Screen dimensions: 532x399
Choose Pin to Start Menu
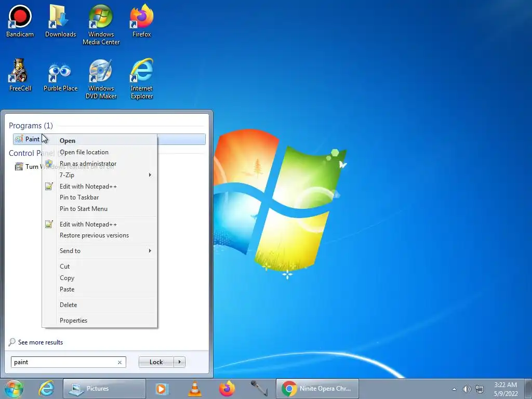pos(100,209)
